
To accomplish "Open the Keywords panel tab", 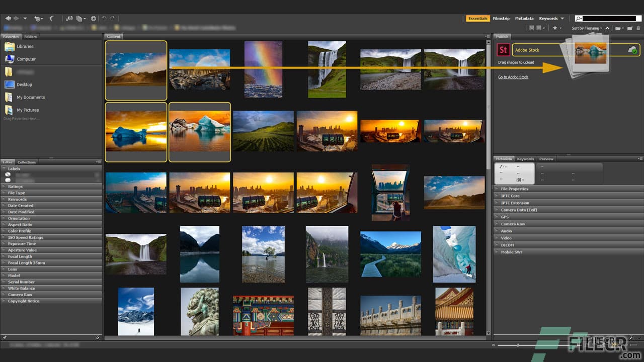I will point(525,158).
